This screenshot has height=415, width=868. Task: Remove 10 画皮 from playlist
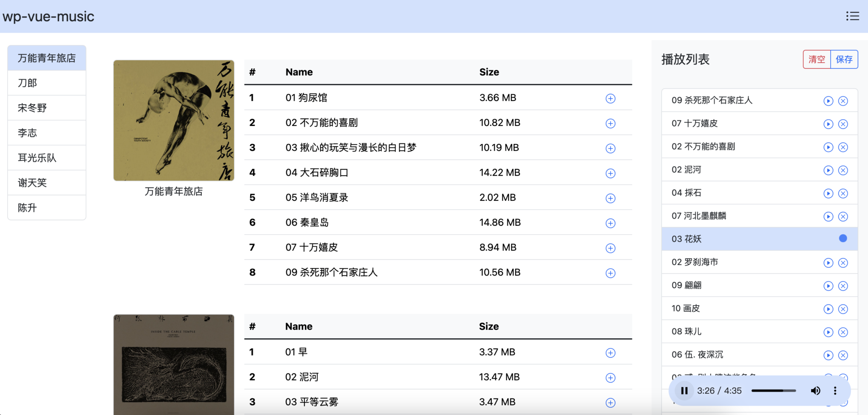pyautogui.click(x=843, y=309)
